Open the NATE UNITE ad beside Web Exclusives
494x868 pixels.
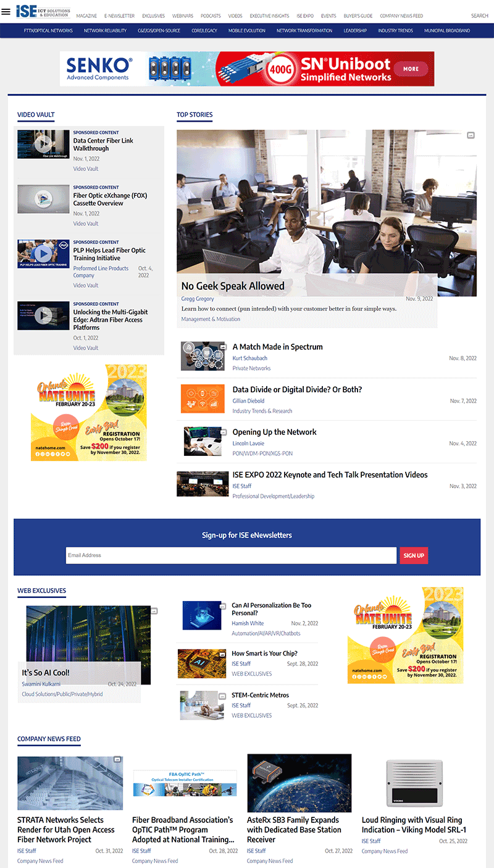coord(406,635)
